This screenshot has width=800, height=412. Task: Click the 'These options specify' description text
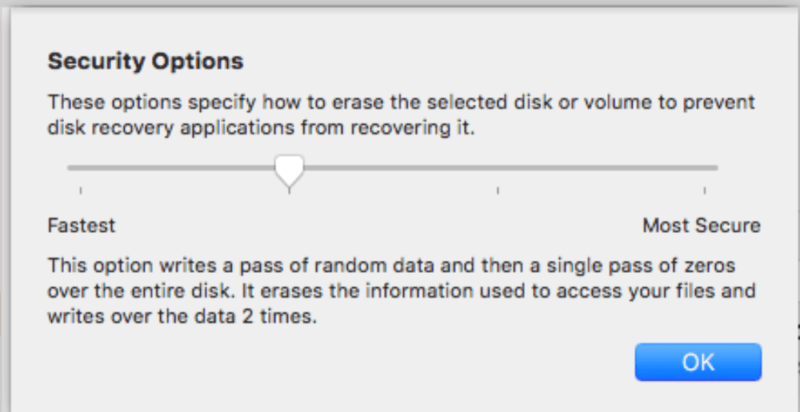pos(401,115)
